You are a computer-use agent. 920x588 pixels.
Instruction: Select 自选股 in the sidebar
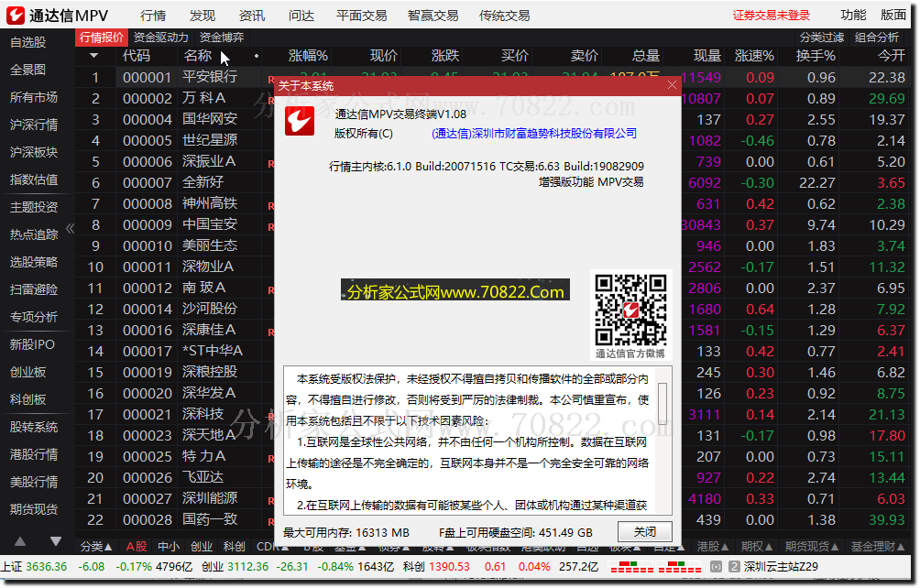point(28,42)
